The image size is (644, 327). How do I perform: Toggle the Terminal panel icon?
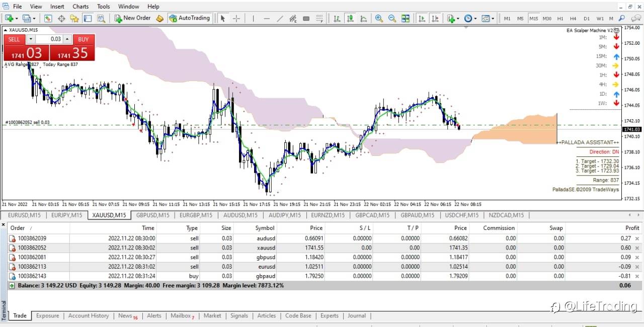88,18
